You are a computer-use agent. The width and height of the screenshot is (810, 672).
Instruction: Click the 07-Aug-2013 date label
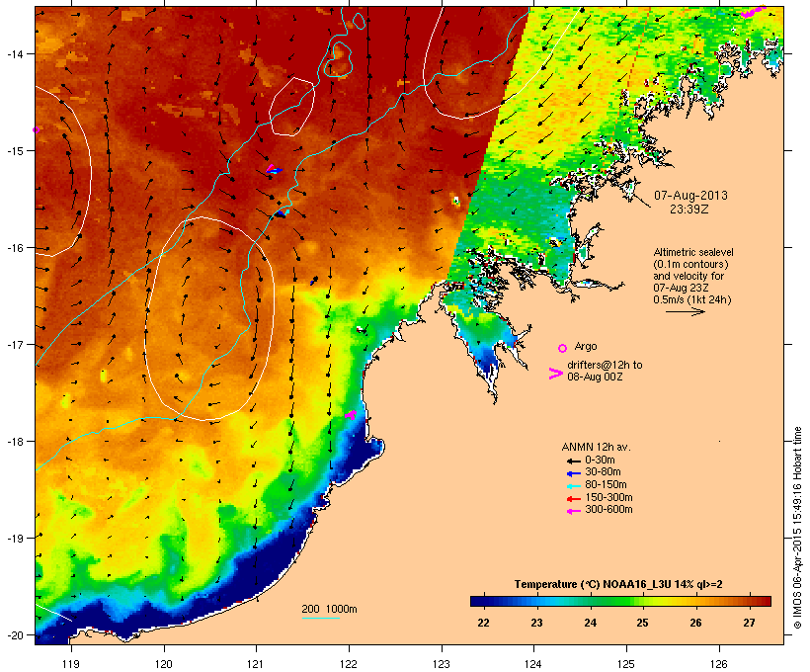click(690, 196)
